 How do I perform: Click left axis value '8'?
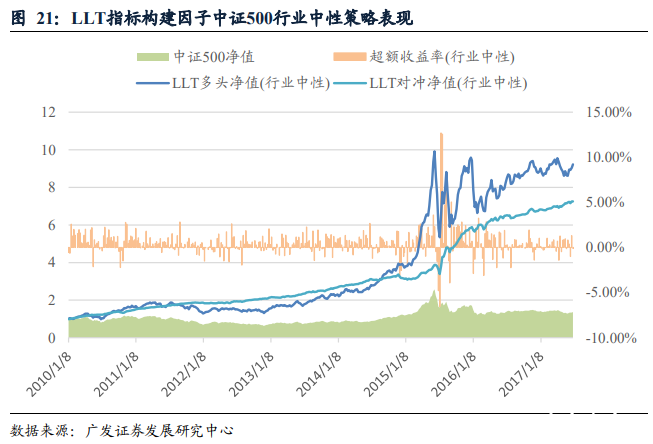[52, 187]
